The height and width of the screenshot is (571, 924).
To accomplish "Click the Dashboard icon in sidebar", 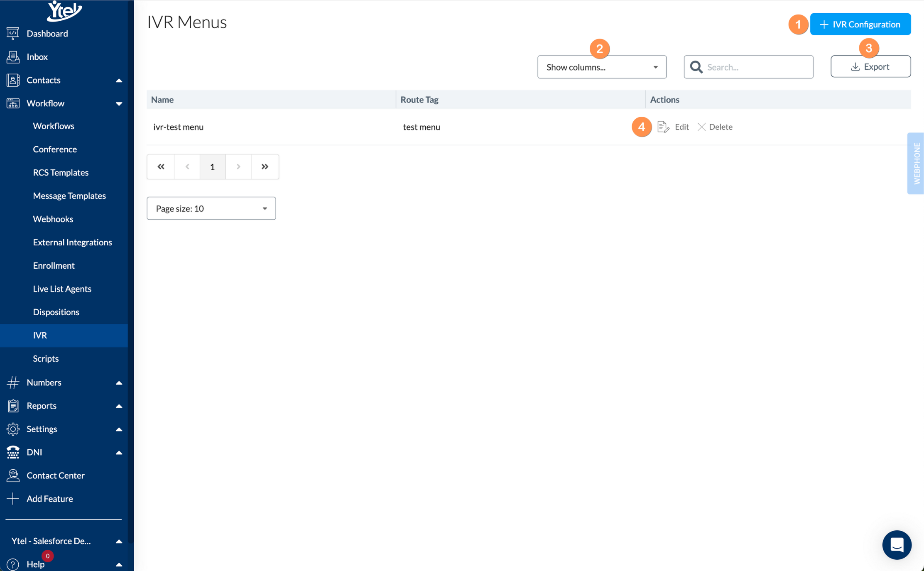I will point(13,34).
